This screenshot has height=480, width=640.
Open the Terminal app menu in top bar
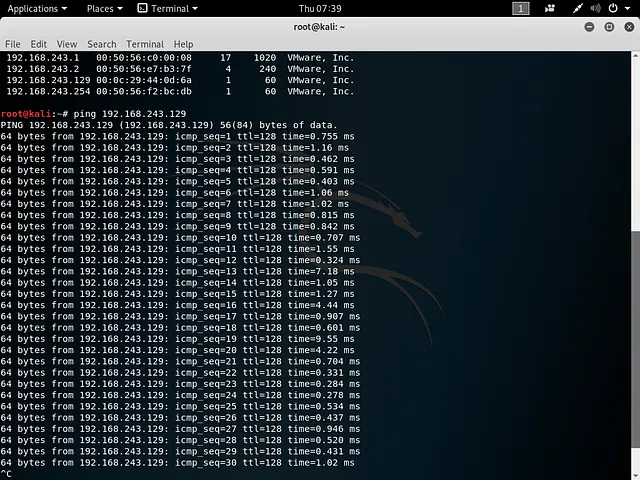pos(167,9)
